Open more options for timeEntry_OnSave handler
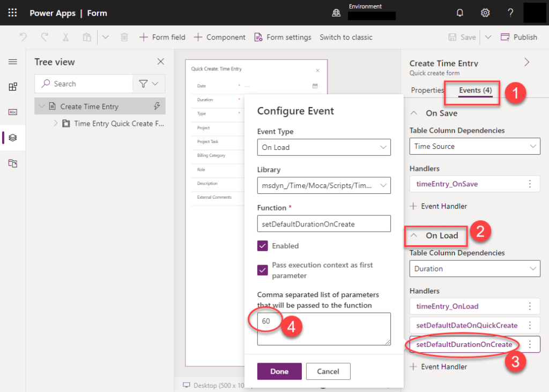Viewport: 549px width, 392px height. [530, 184]
